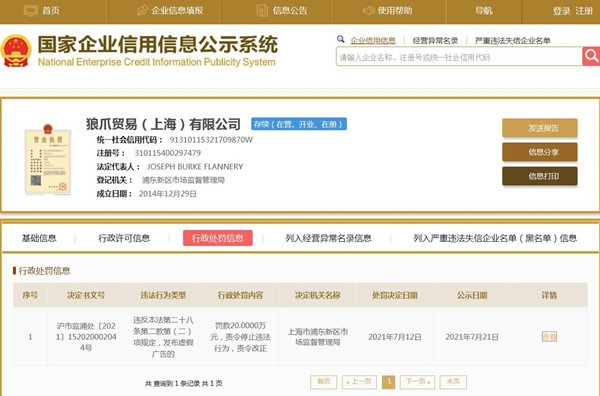Select page 1 in pagination
The height and width of the screenshot is (396, 600).
pyautogui.click(x=388, y=381)
